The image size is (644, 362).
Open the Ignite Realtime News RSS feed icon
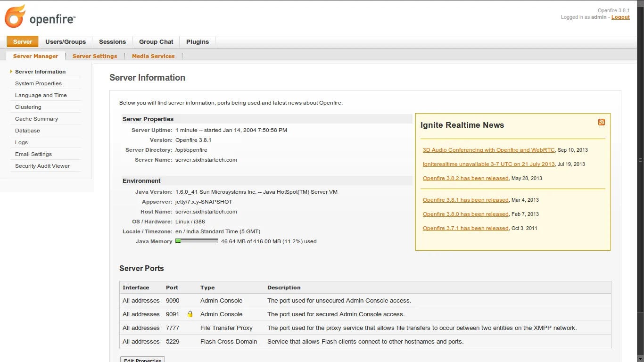click(x=602, y=122)
